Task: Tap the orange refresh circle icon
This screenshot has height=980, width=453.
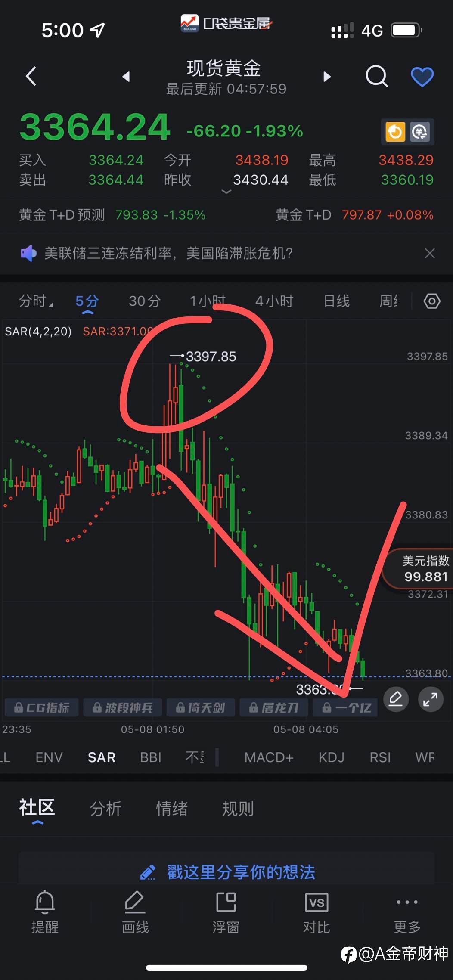Action: click(x=395, y=132)
